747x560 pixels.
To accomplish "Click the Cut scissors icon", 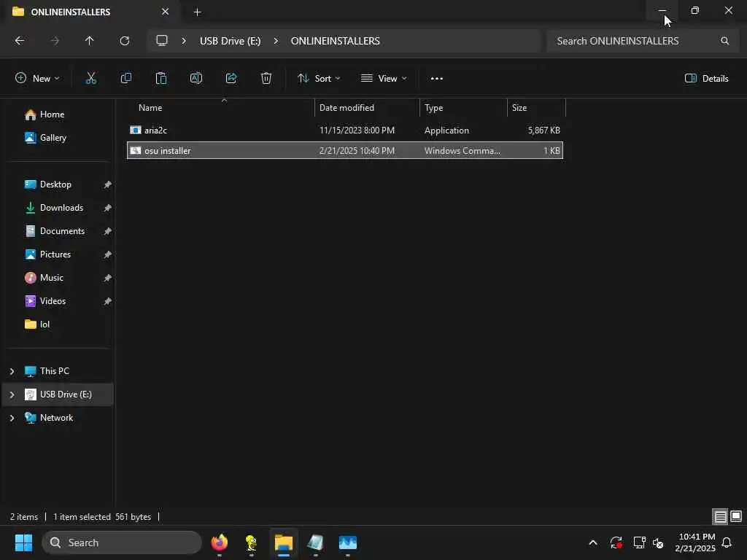I will [90, 78].
